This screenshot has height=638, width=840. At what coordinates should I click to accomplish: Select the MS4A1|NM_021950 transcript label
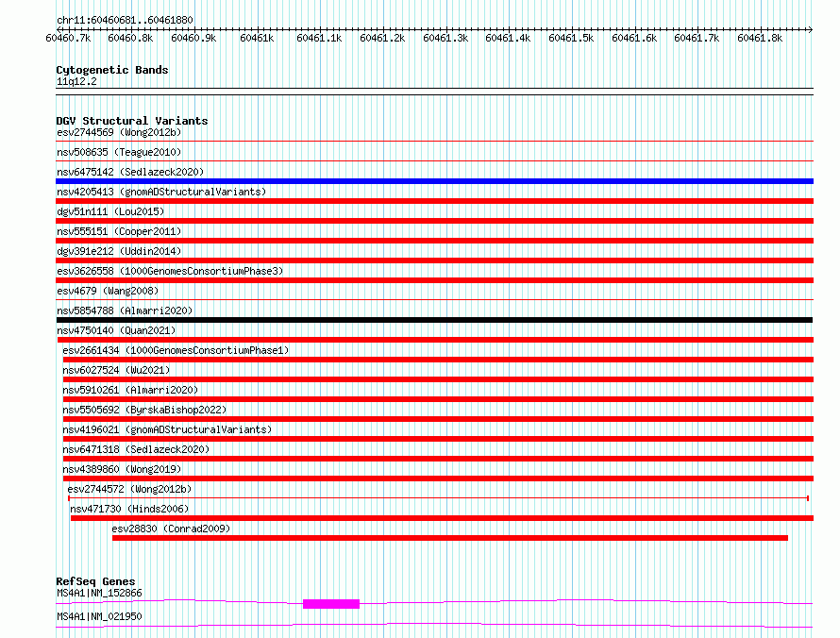click(100, 616)
